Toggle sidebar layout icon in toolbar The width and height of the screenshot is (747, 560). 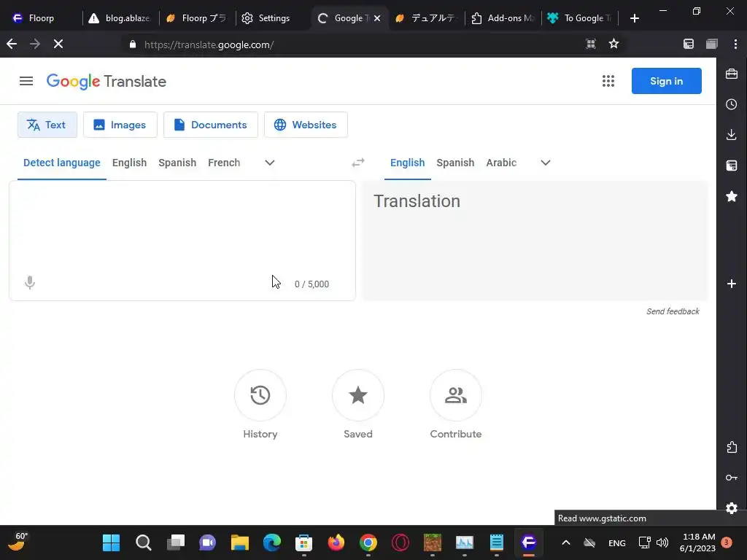(x=689, y=44)
